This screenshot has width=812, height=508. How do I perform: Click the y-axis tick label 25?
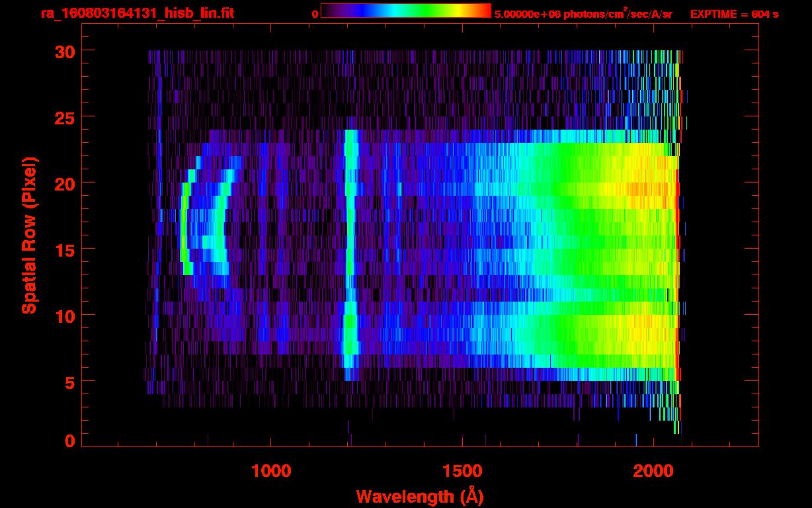[x=66, y=117]
